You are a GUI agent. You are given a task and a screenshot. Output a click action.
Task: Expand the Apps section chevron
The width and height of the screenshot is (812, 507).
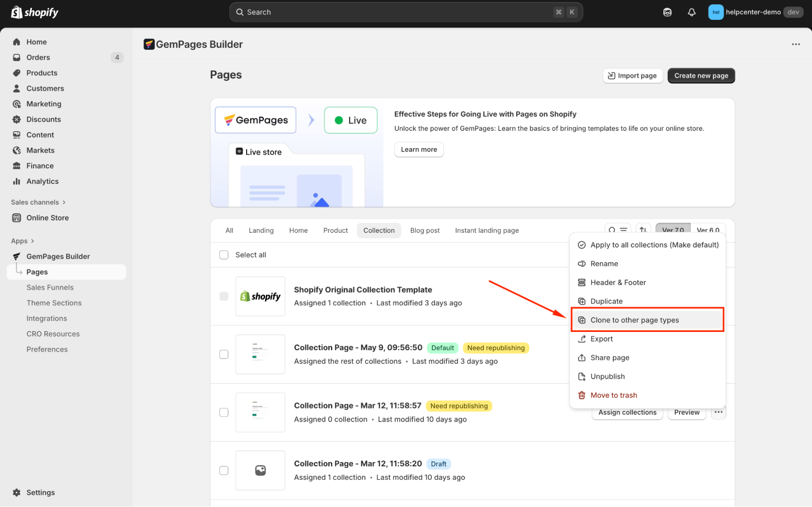[32, 241]
